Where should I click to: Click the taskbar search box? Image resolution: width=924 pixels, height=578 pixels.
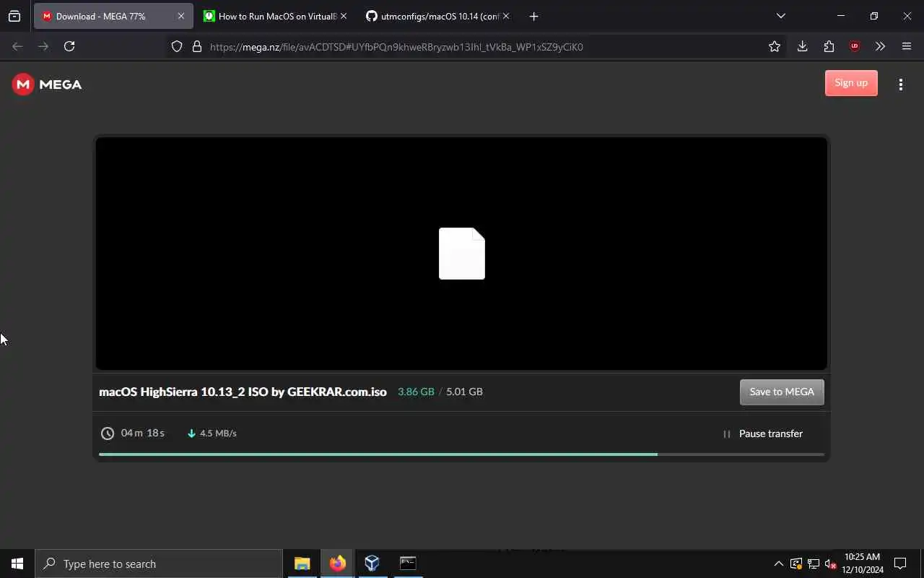tap(159, 564)
